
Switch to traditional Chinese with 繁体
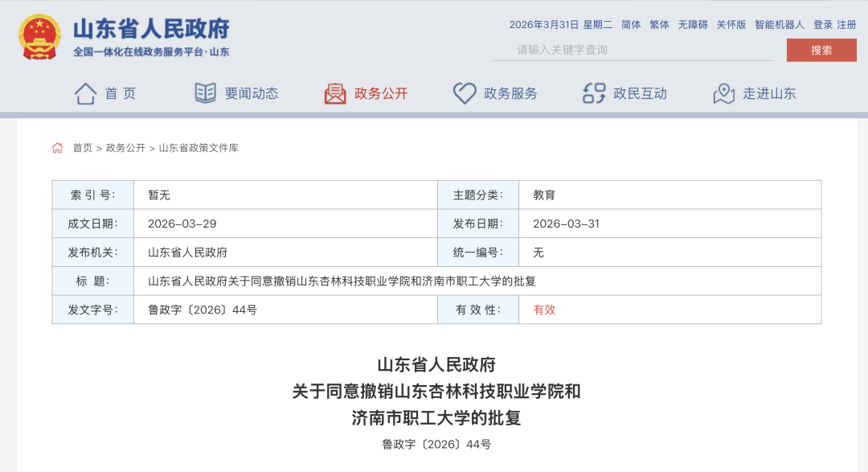[x=658, y=25]
